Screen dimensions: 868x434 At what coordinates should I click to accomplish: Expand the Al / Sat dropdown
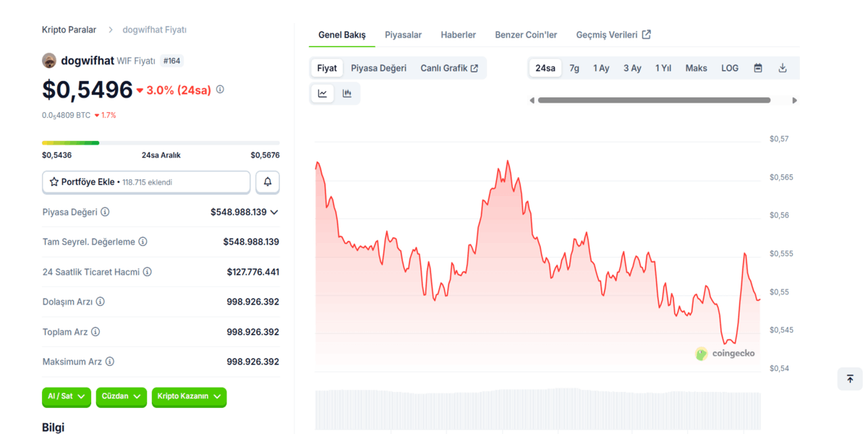pos(67,396)
